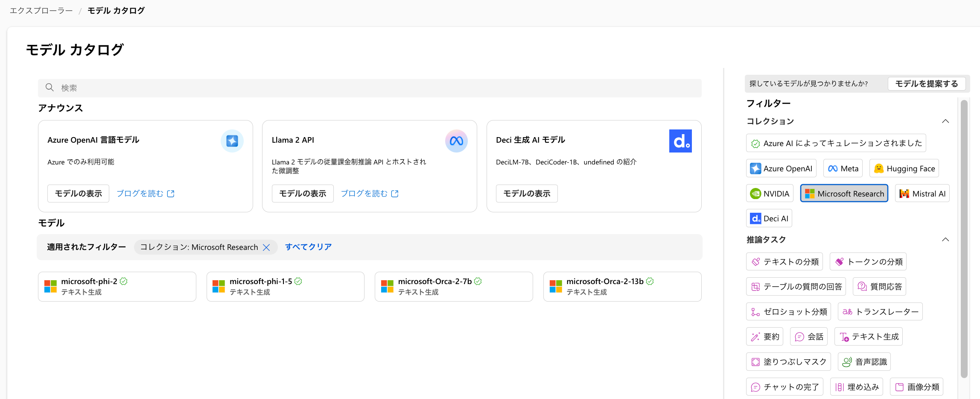Click the search magnifier icon
Screen dimensions: 980x399
50,88
